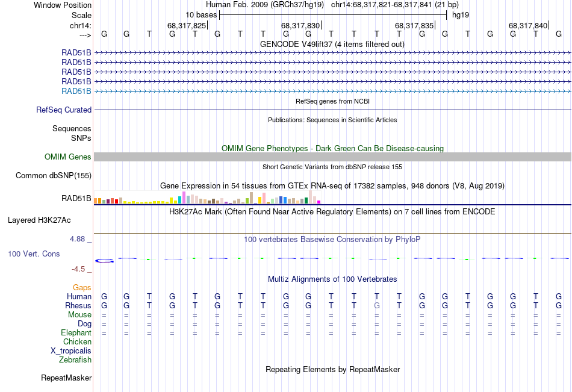Image resolution: width=572 pixels, height=392 pixels.
Task: Click the OMIM Gene Phenotypes title text
Action: [x=332, y=148]
